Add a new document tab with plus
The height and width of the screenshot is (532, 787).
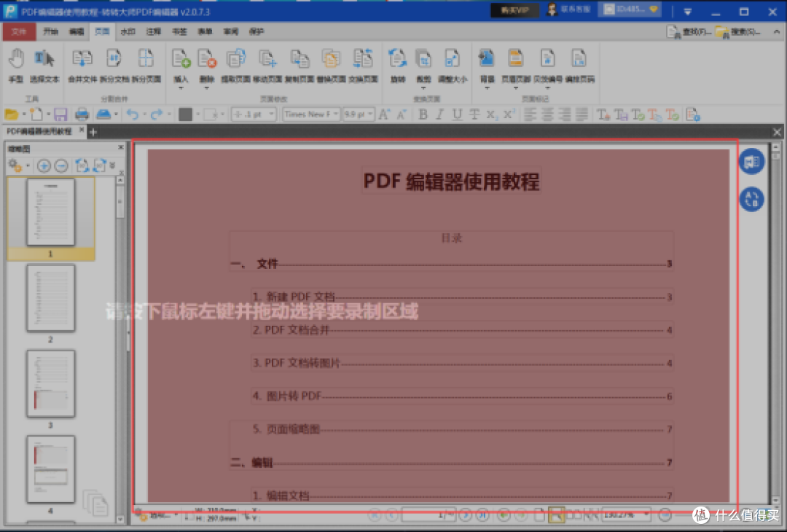click(x=93, y=132)
